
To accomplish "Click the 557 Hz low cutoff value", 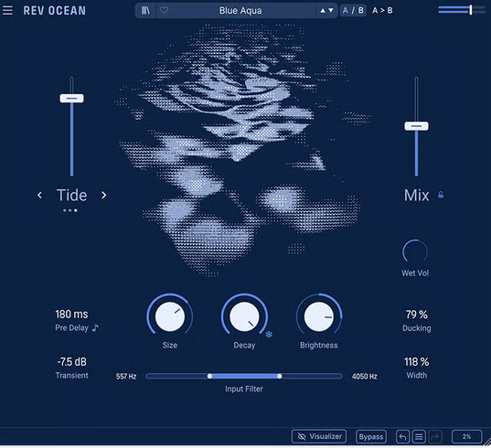I will pos(126,377).
